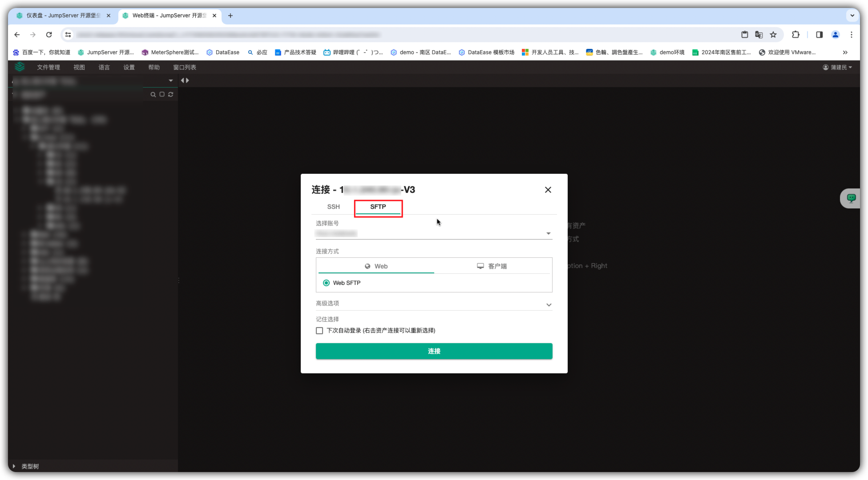The height and width of the screenshot is (480, 868).
Task: Bookmark page with star icon
Action: [773, 35]
